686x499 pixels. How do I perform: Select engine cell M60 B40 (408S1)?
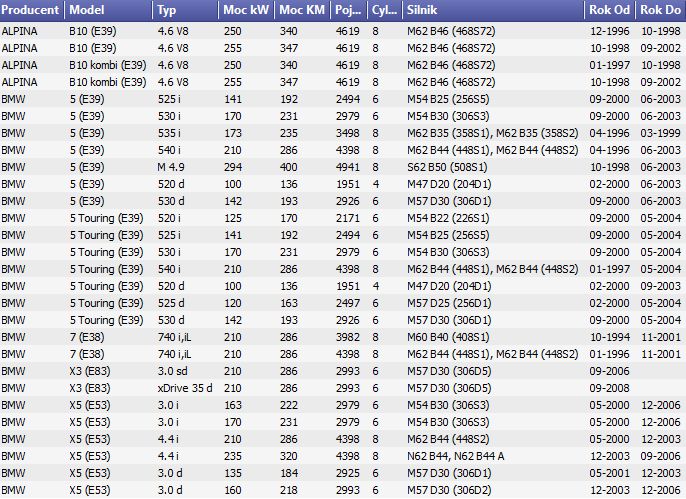point(448,337)
